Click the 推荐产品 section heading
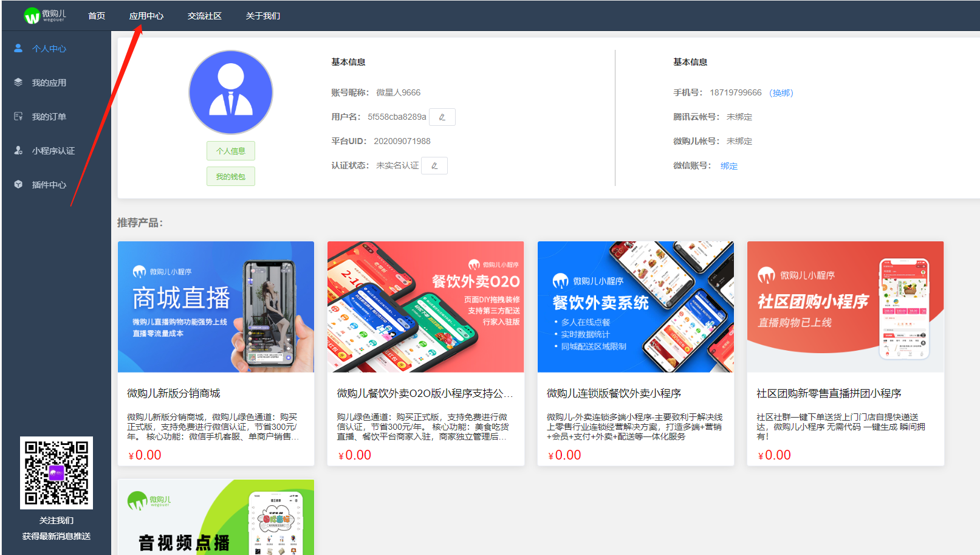The image size is (980, 555). tap(140, 222)
